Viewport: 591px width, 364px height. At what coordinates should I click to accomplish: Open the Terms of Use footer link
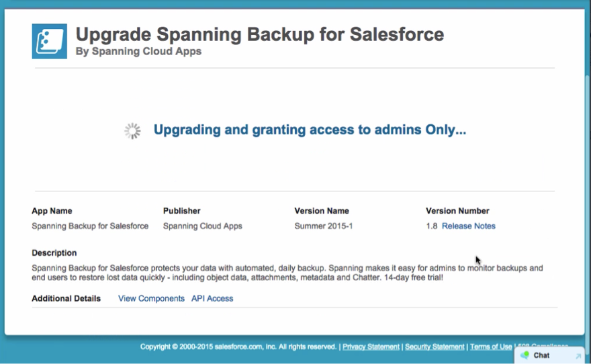[x=491, y=347]
